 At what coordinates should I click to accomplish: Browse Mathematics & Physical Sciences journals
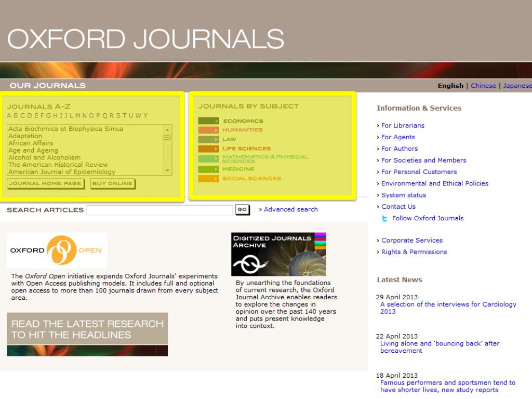point(265,159)
